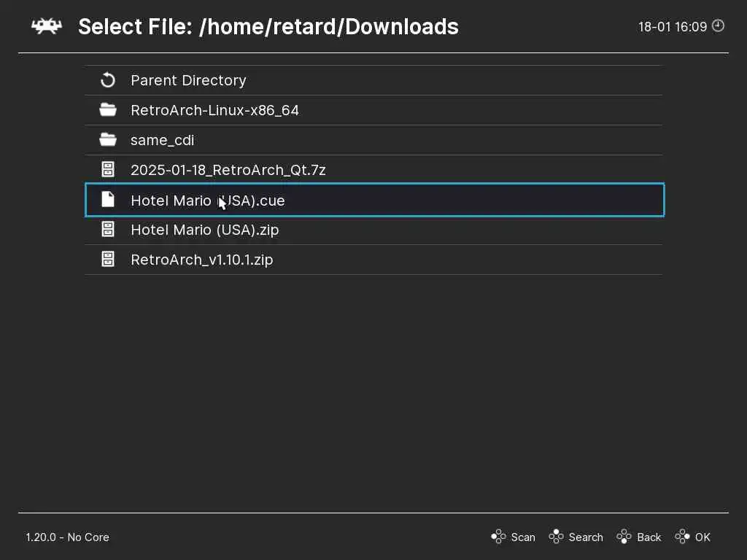Click the 7z archive icon for RetroArch_Qt
The image size is (747, 560).
(x=108, y=170)
